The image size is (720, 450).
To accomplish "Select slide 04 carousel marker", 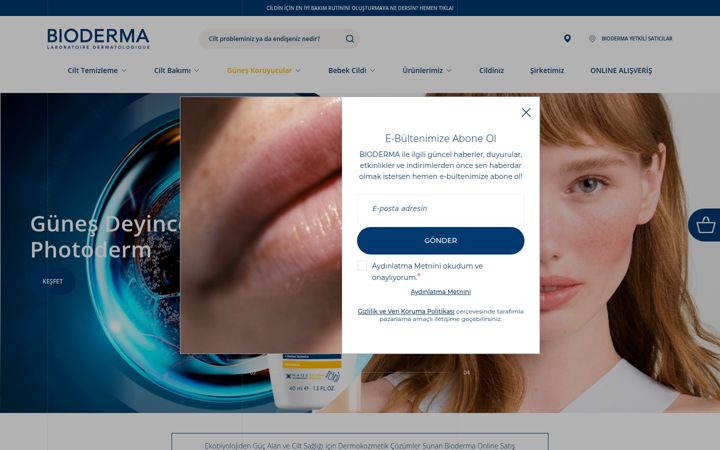I will 467,372.
